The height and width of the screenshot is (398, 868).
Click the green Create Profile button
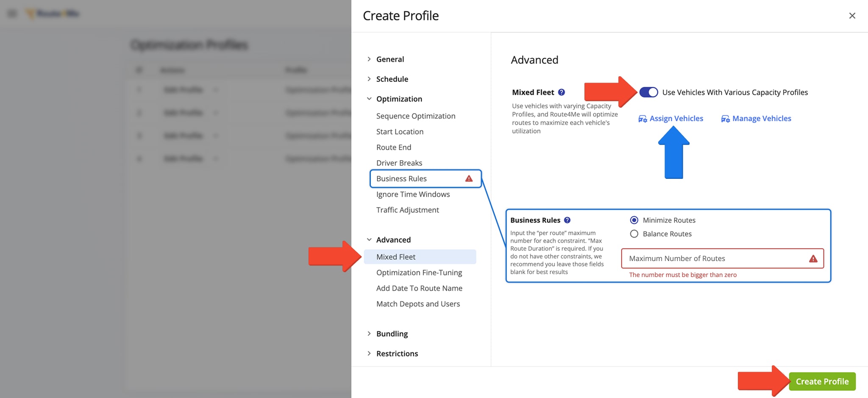822,381
